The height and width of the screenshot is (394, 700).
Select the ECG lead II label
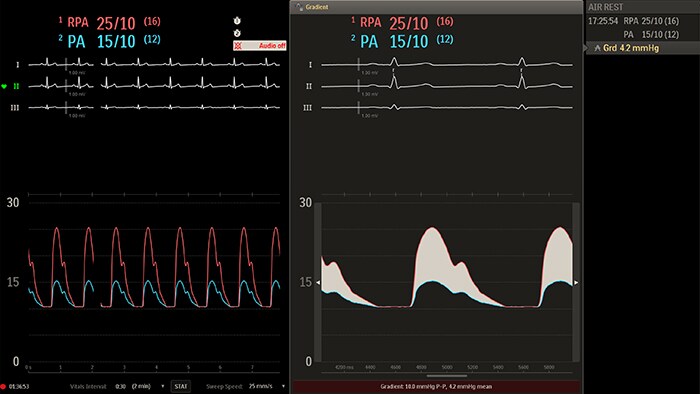[16, 86]
